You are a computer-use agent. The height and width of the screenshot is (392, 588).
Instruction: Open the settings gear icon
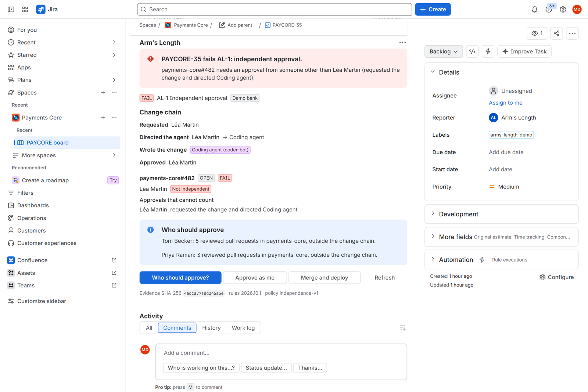563,9
